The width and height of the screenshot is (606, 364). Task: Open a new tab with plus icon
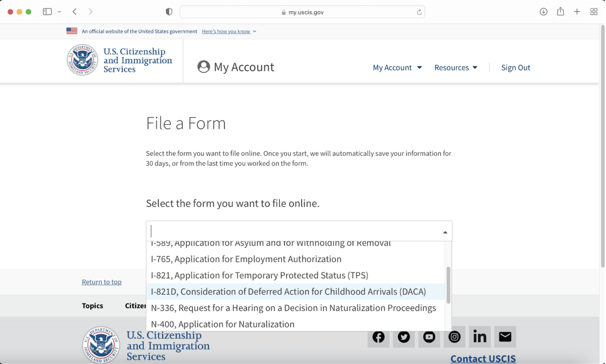point(577,12)
